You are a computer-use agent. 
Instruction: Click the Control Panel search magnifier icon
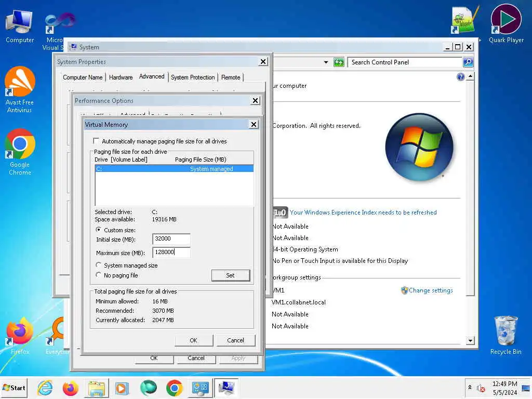pos(468,62)
